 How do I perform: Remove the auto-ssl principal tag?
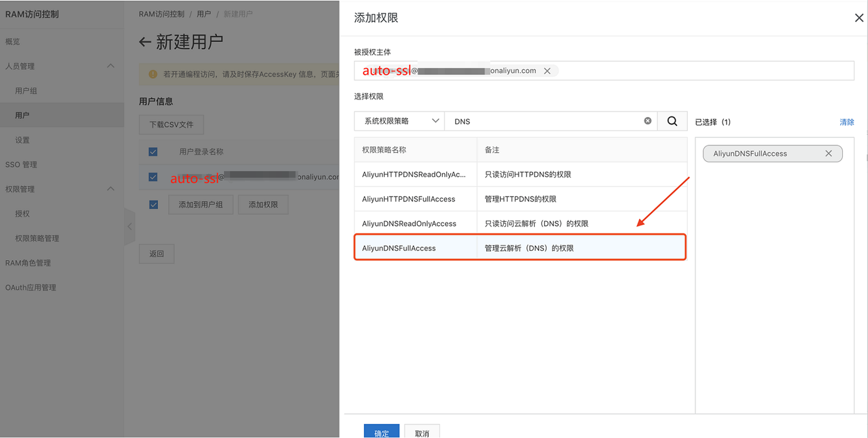coord(547,71)
